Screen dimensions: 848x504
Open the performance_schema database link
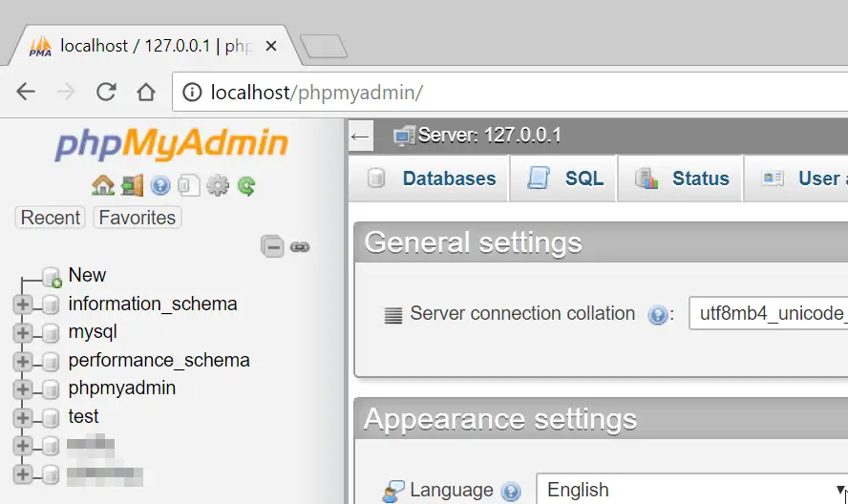pyautogui.click(x=159, y=360)
